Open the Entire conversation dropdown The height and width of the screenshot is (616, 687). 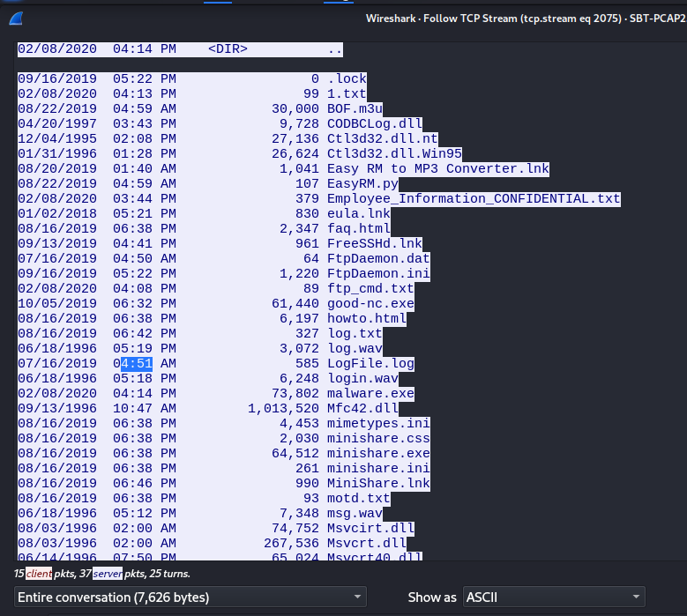[x=190, y=597]
